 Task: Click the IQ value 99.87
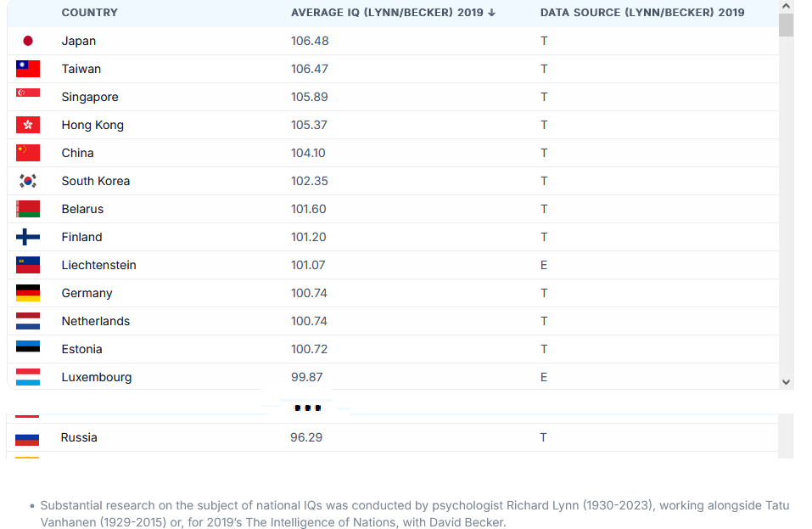pyautogui.click(x=306, y=377)
